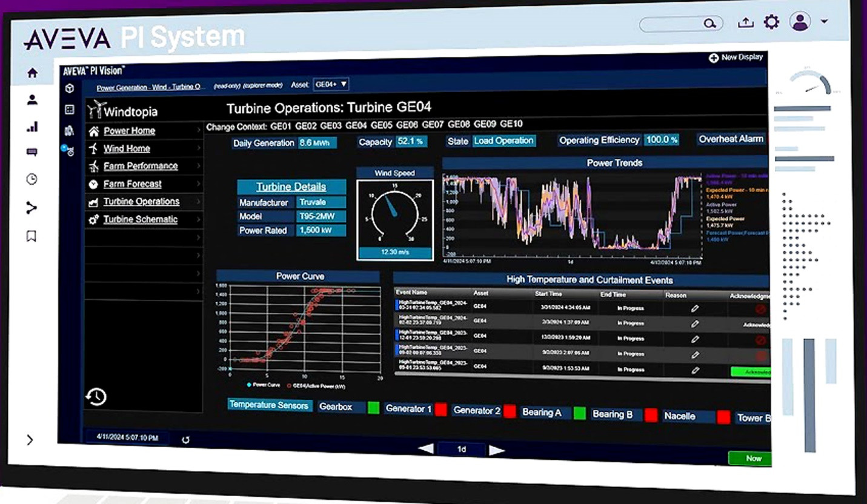Open the cube icon in PI Vision sidebar
This screenshot has height=504, width=867.
(x=70, y=88)
